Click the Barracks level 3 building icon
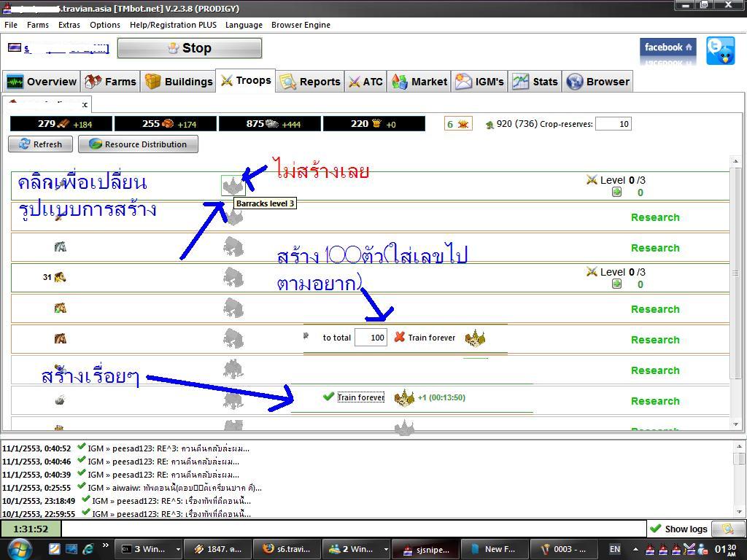The width and height of the screenshot is (747, 560). tap(233, 185)
